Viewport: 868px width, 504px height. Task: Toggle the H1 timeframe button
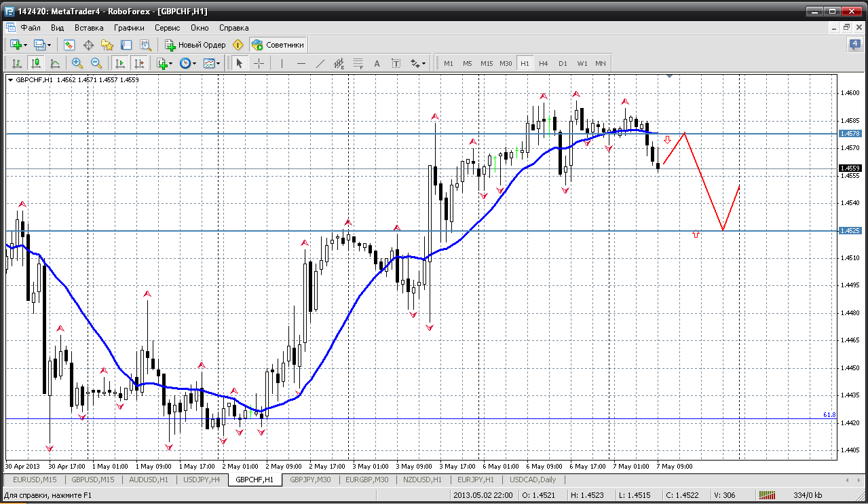click(525, 63)
